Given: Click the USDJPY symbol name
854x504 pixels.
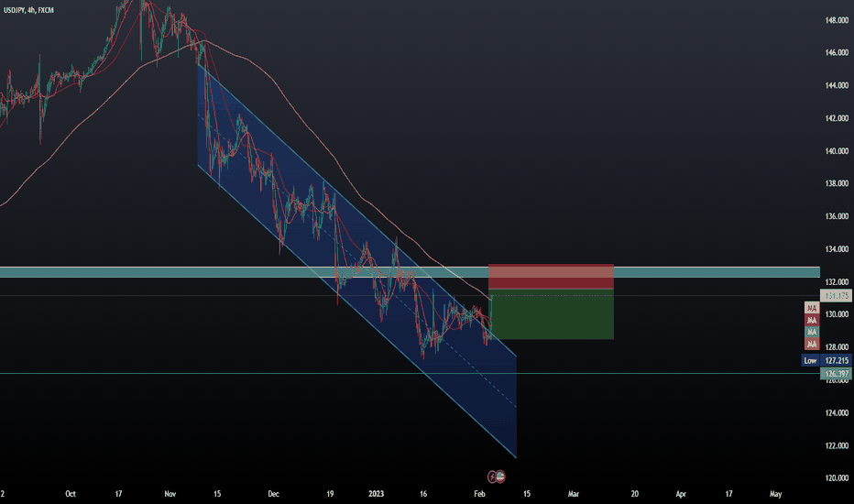Looking at the screenshot, I should pyautogui.click(x=14, y=10).
